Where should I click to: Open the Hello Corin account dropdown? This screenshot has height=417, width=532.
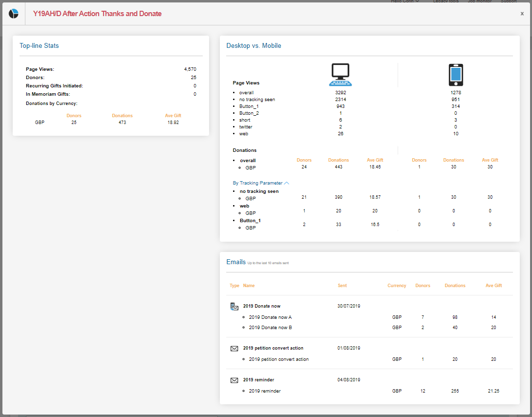(404, 1)
